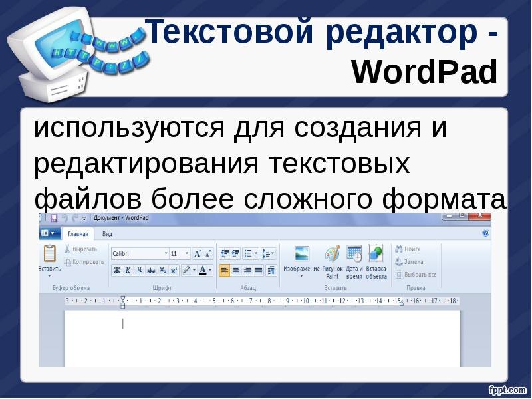Open the line spacing dropdown
The height and width of the screenshot is (399, 532).
point(269,253)
